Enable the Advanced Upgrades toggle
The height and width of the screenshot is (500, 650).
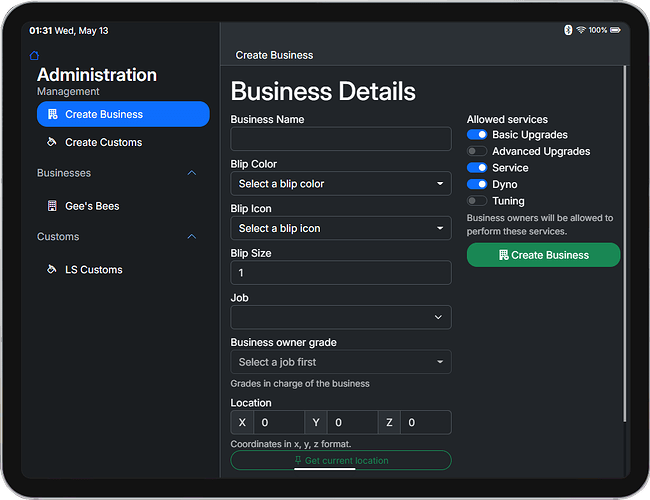[477, 151]
